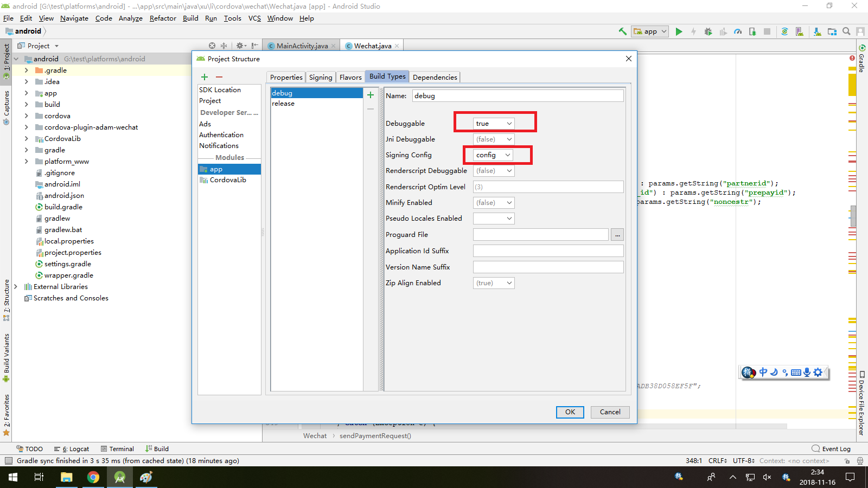Switch to the Properties tab
868x488 pixels.
(x=286, y=78)
